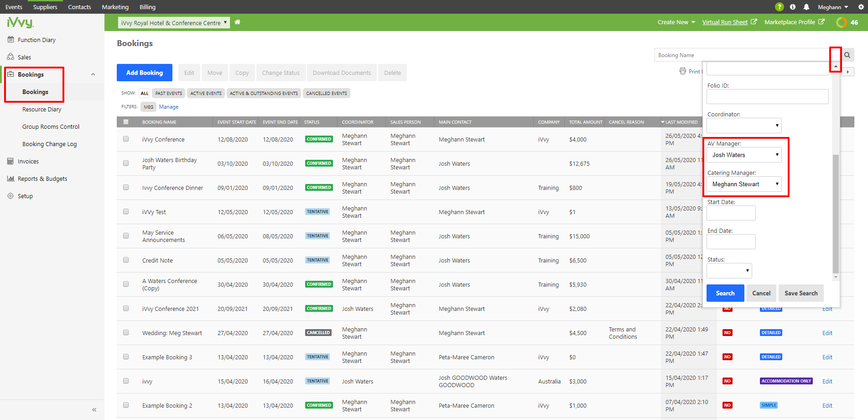
Task: Open the Meghann user menu dropdown
Action: [x=833, y=7]
